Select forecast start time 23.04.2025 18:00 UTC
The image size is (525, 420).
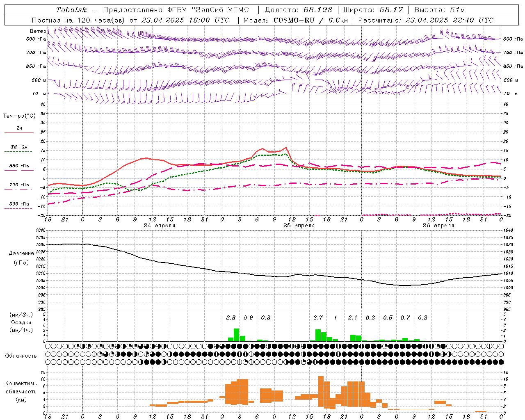[185, 20]
